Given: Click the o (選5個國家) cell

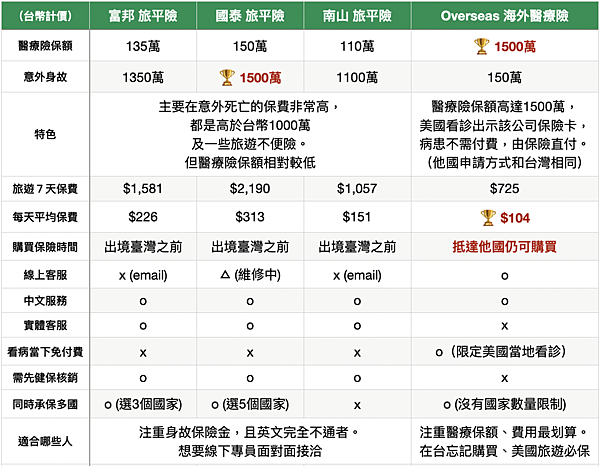Looking at the screenshot, I should pyautogui.click(x=250, y=404).
